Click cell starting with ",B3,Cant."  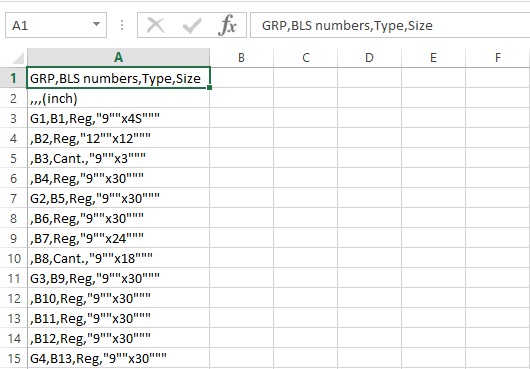point(118,158)
